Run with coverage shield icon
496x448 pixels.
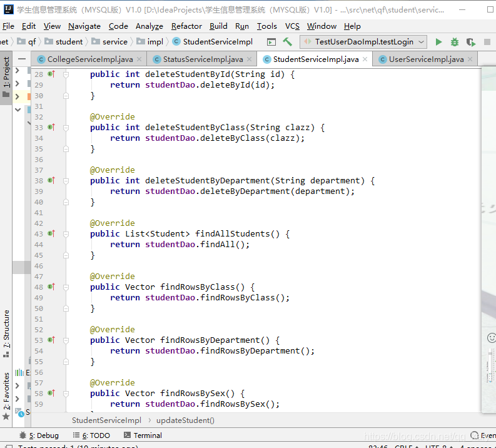[471, 42]
